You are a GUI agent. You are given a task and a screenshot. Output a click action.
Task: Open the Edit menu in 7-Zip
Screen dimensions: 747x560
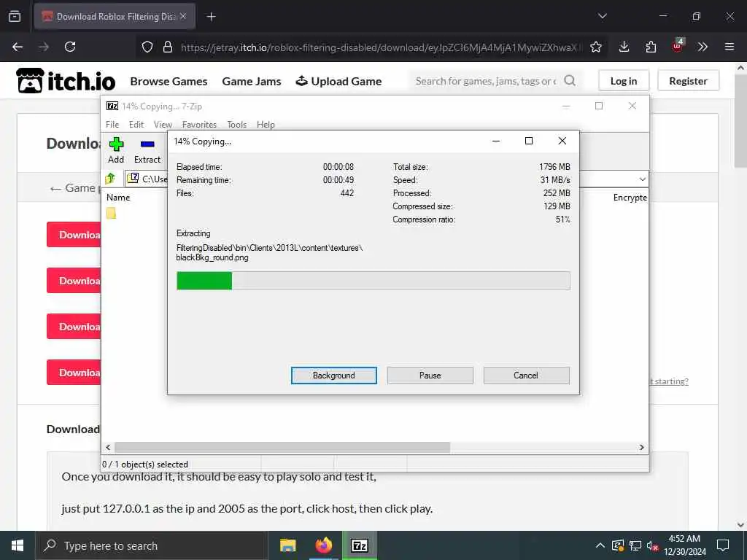136,124
